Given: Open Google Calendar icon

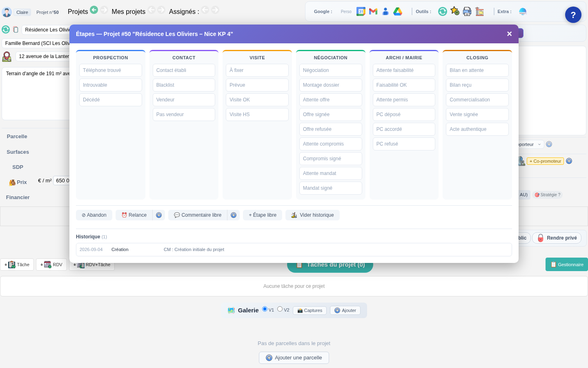Looking at the screenshot, I should pyautogui.click(x=361, y=11).
